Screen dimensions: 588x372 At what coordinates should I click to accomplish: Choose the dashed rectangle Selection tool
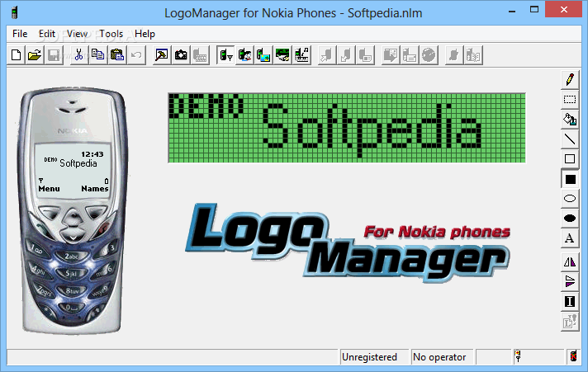(570, 99)
